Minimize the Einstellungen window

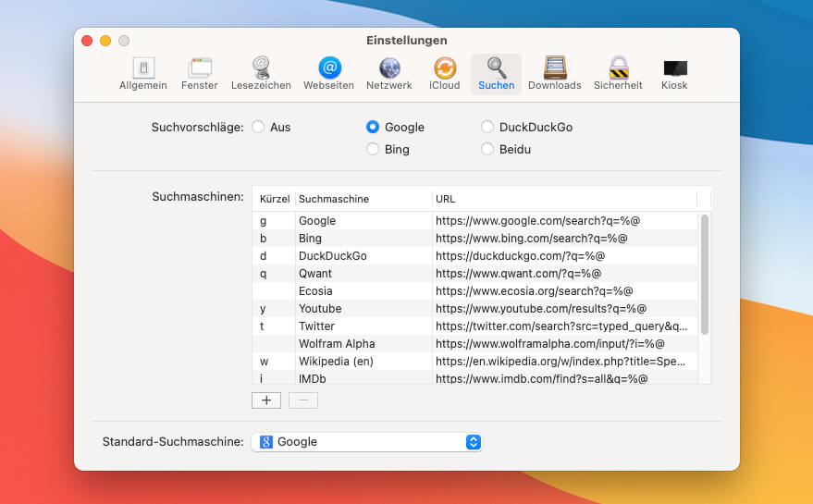(105, 41)
